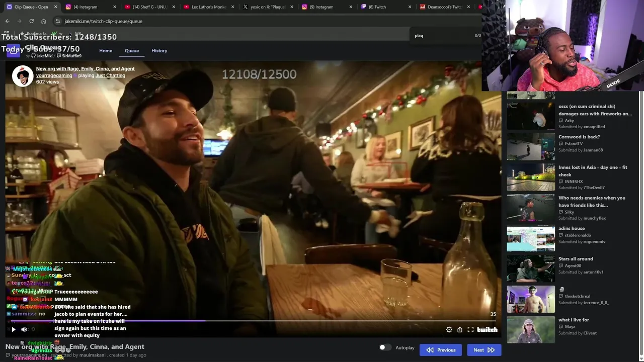Select the Agent00 clip thumbnail
644x362 pixels.
click(531, 268)
